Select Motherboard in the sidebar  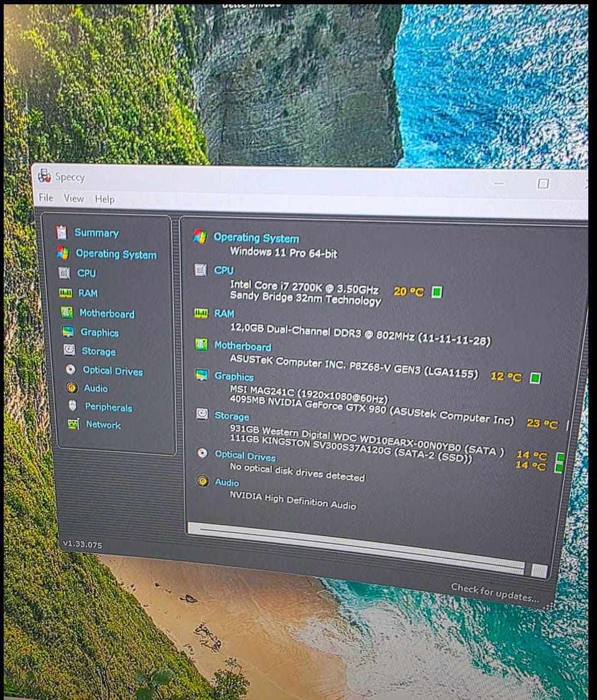click(x=106, y=314)
